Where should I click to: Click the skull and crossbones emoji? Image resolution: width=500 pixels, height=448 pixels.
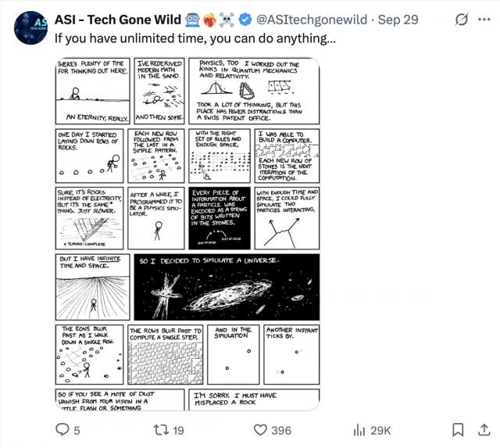click(229, 19)
